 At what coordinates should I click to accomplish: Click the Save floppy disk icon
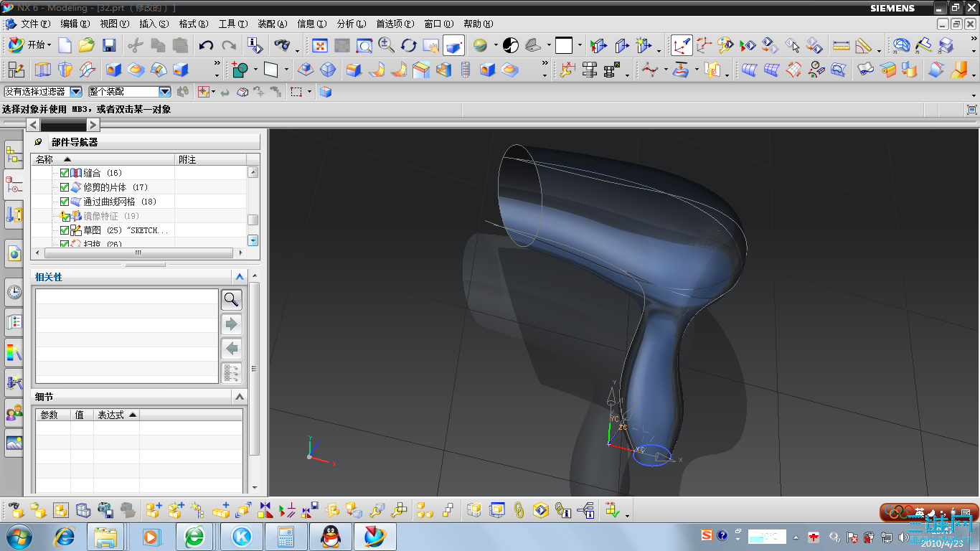[x=109, y=45]
